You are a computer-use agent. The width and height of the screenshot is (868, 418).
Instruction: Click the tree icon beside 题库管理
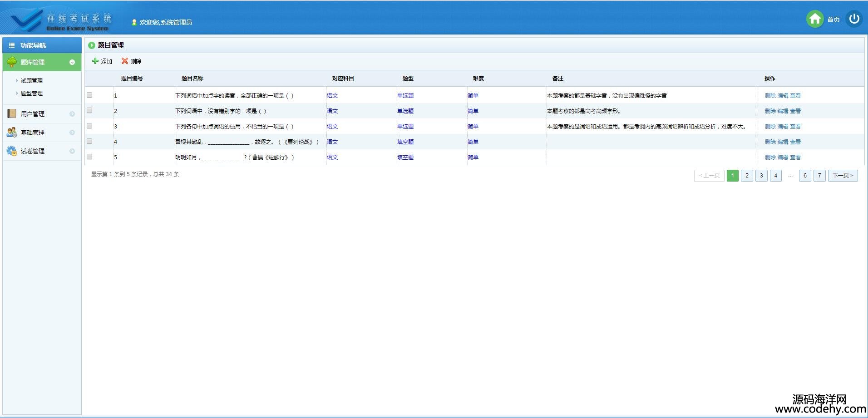12,62
